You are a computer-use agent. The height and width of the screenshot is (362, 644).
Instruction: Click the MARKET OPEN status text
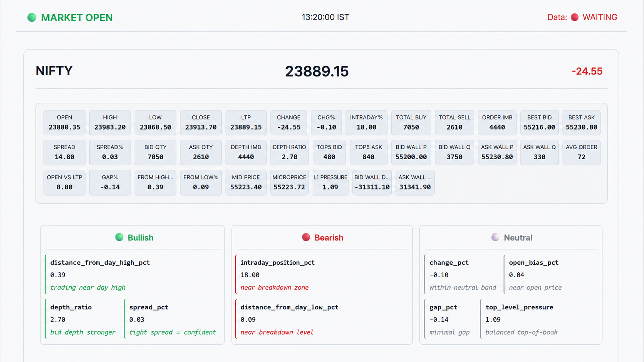point(77,18)
